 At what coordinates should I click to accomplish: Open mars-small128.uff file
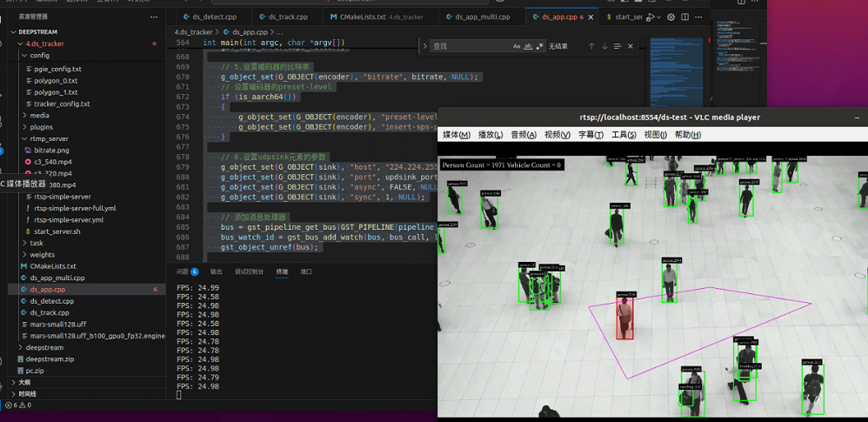click(57, 324)
